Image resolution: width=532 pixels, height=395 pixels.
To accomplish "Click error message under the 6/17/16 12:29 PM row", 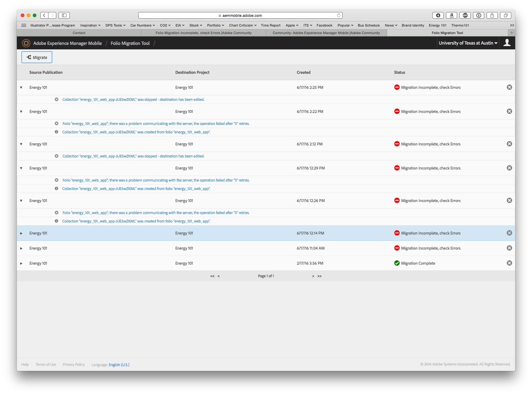I will point(156,180).
